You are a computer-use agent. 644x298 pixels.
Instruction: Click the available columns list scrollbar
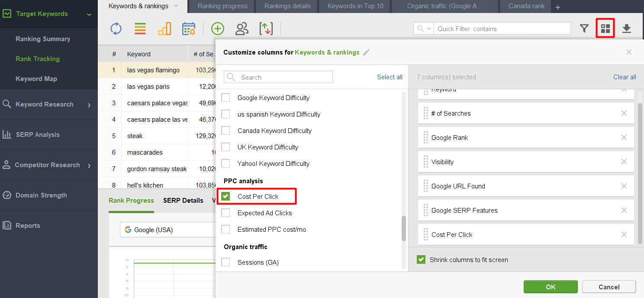click(x=404, y=228)
